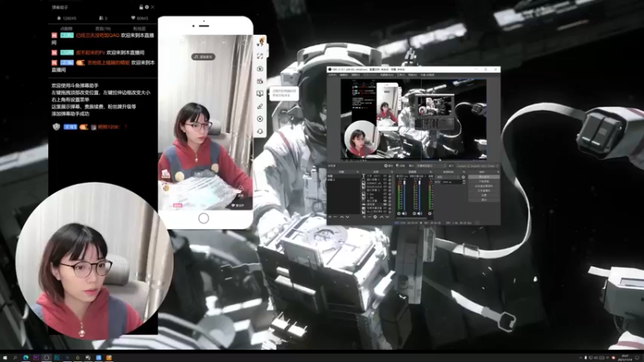The image size is (644, 362).
Task: Open third mixer channel gear settings
Action: click(x=430, y=213)
